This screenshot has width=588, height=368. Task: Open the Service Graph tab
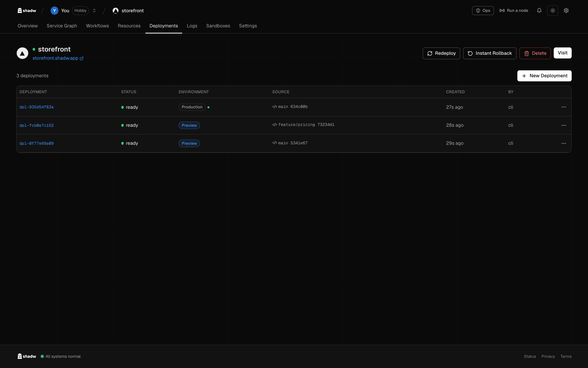pos(62,26)
